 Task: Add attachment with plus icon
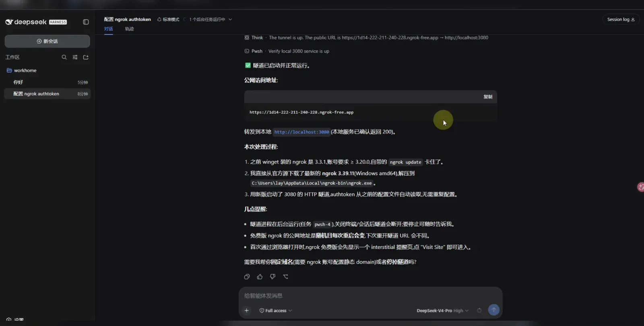click(x=247, y=310)
